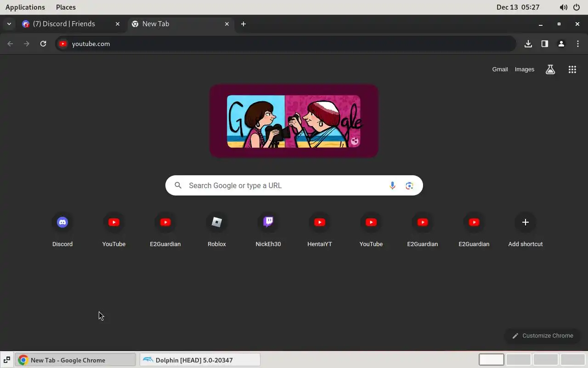Screen dimensions: 588x368
Task: Open Chrome downloads icon
Action: pos(528,44)
